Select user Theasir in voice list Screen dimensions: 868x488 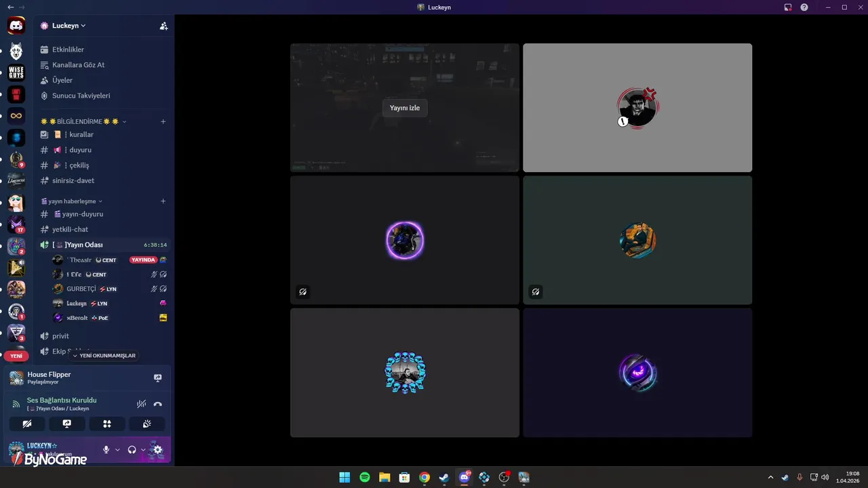(x=79, y=260)
